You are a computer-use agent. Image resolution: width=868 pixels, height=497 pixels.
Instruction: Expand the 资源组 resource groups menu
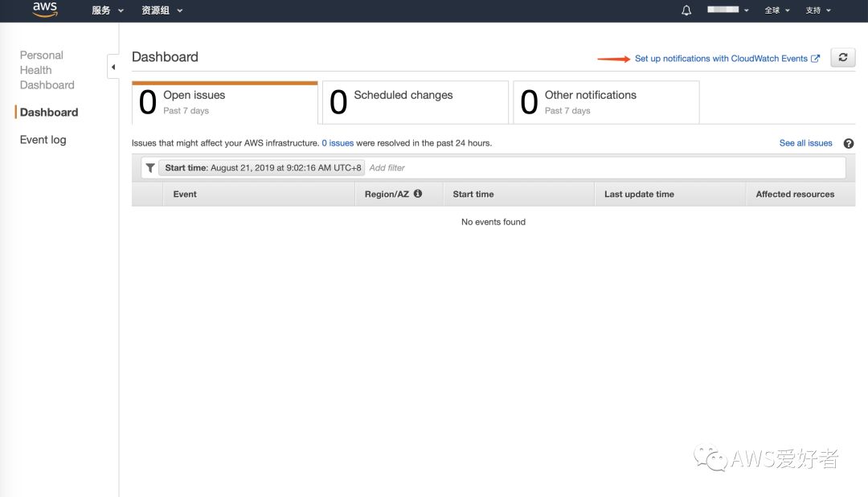[162, 10]
